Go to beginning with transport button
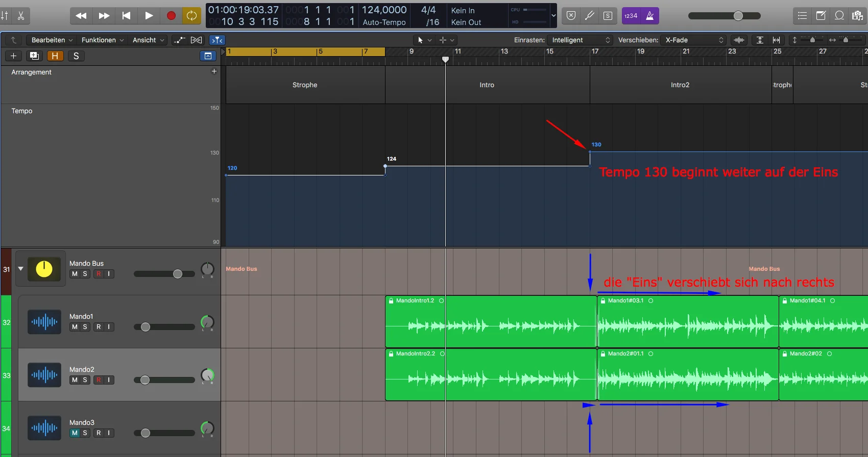This screenshot has width=868, height=457. pyautogui.click(x=126, y=16)
